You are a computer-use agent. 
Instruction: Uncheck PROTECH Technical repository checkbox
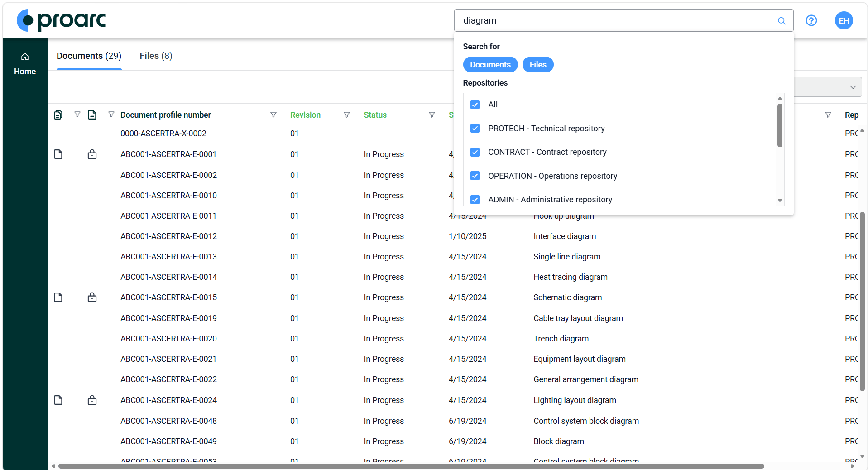(x=475, y=129)
